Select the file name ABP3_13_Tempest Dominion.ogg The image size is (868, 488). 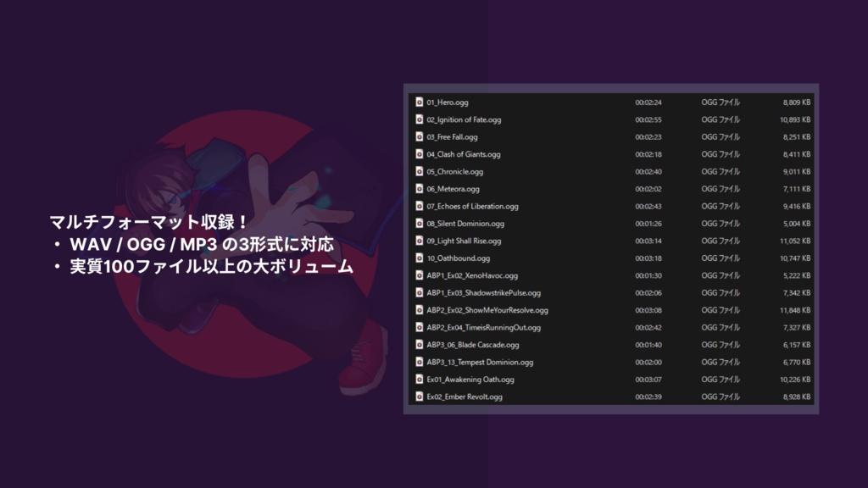tap(480, 362)
